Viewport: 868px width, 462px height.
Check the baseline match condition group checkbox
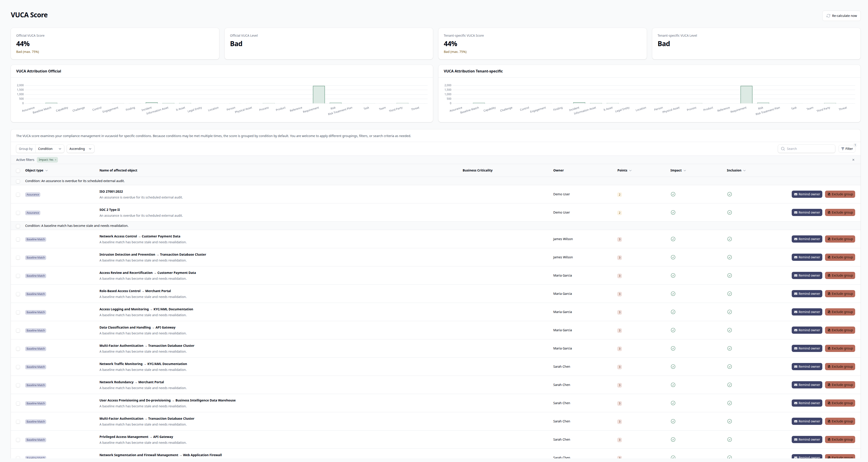18,226
